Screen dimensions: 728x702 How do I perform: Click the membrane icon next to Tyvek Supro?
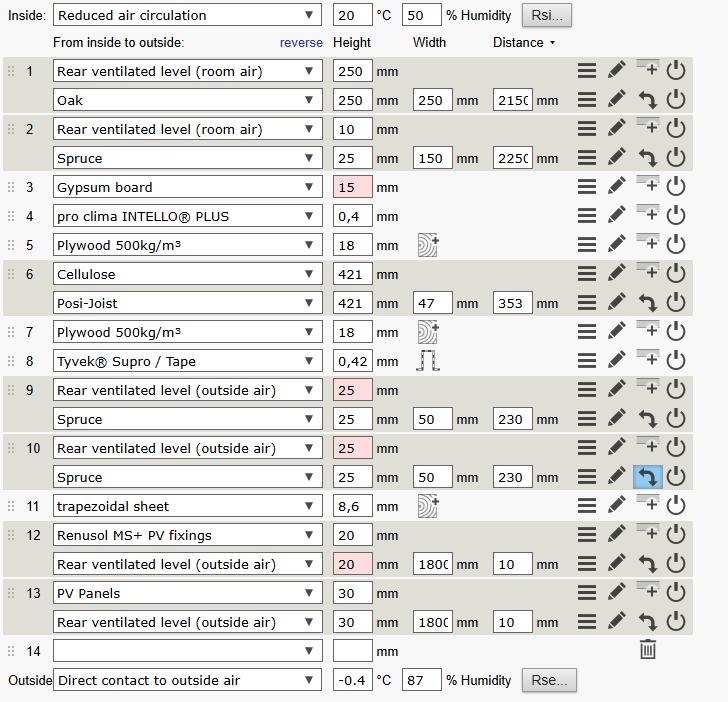427,361
